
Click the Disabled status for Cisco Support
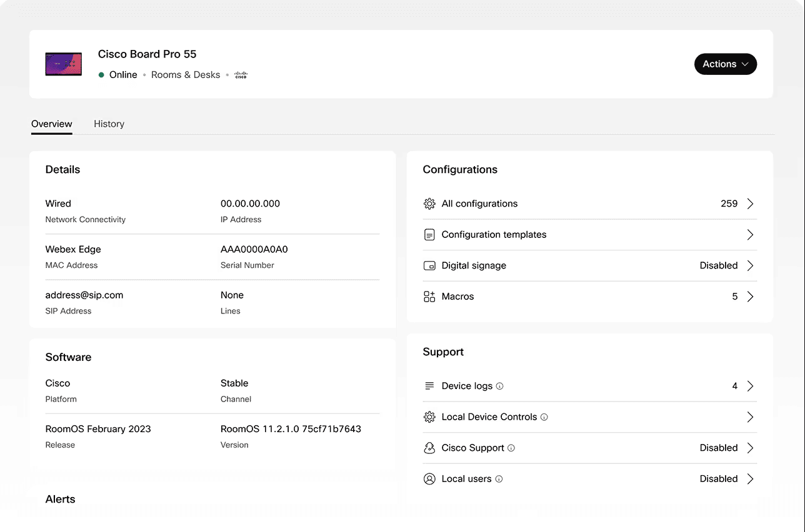pyautogui.click(x=719, y=448)
